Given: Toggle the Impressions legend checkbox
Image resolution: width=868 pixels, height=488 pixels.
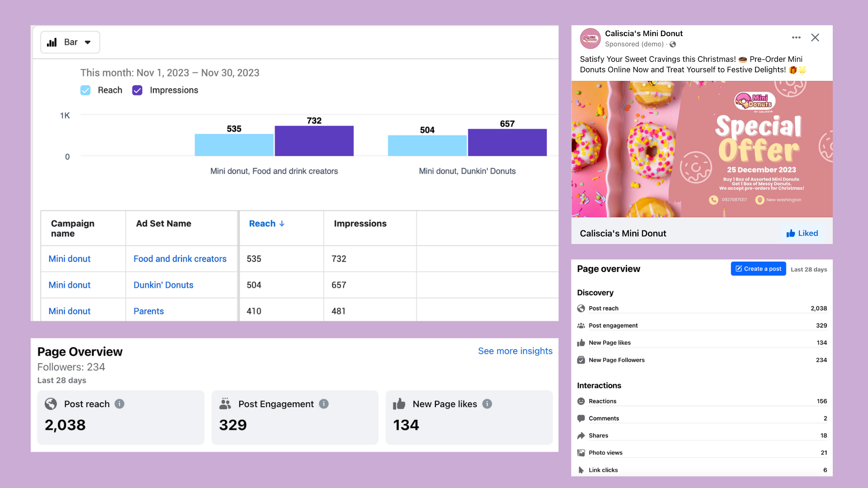Looking at the screenshot, I should (137, 90).
